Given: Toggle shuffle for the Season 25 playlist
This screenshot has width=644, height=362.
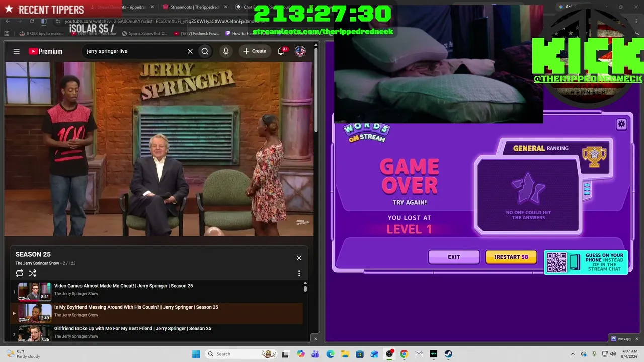Looking at the screenshot, I should (x=33, y=274).
